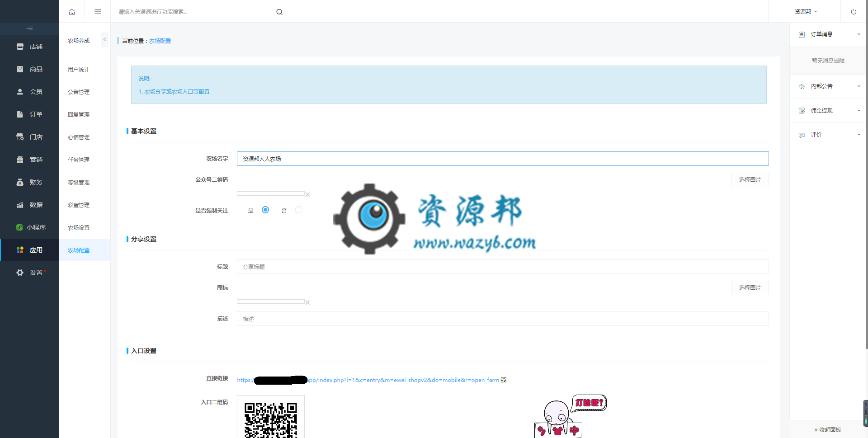Open the 财务 finance section

29,182
